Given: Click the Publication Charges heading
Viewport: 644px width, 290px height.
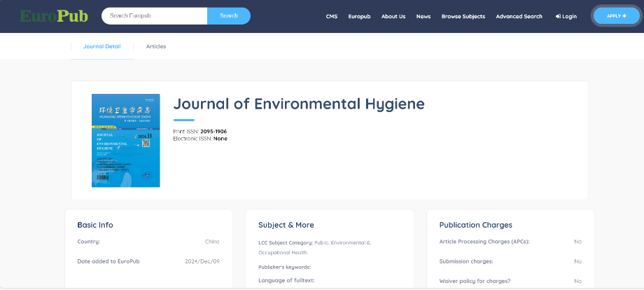Looking at the screenshot, I should (475, 225).
